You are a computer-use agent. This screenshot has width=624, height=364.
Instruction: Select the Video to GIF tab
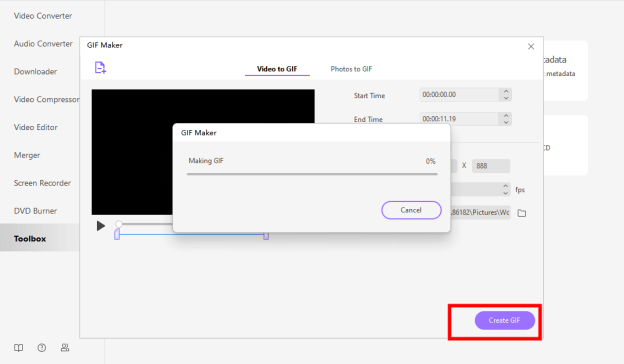click(277, 69)
